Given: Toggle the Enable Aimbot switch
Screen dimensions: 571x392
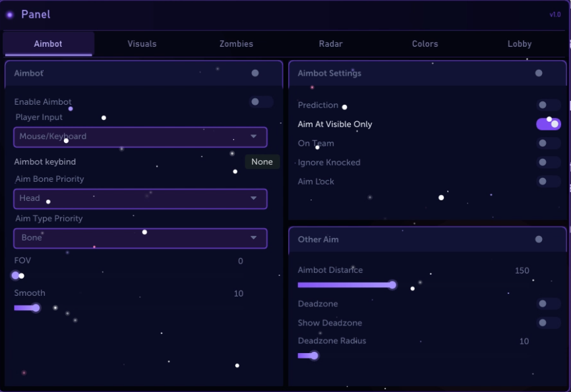Looking at the screenshot, I should click(261, 102).
